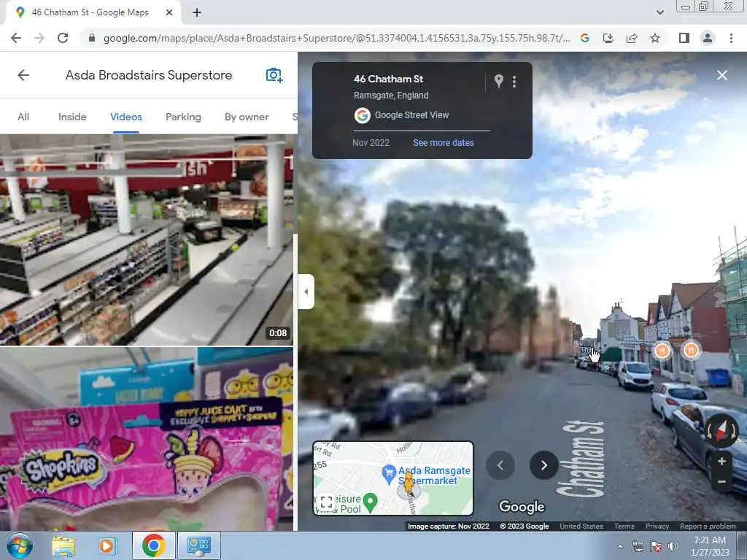The width and height of the screenshot is (747, 560).
Task: Collapse the side panel arrow
Action: (306, 292)
